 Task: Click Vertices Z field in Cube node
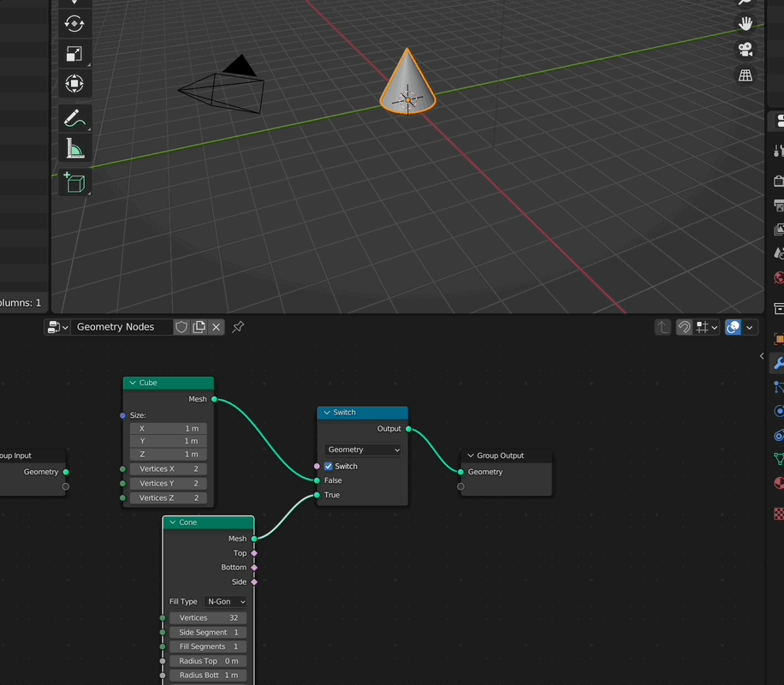[x=168, y=498]
